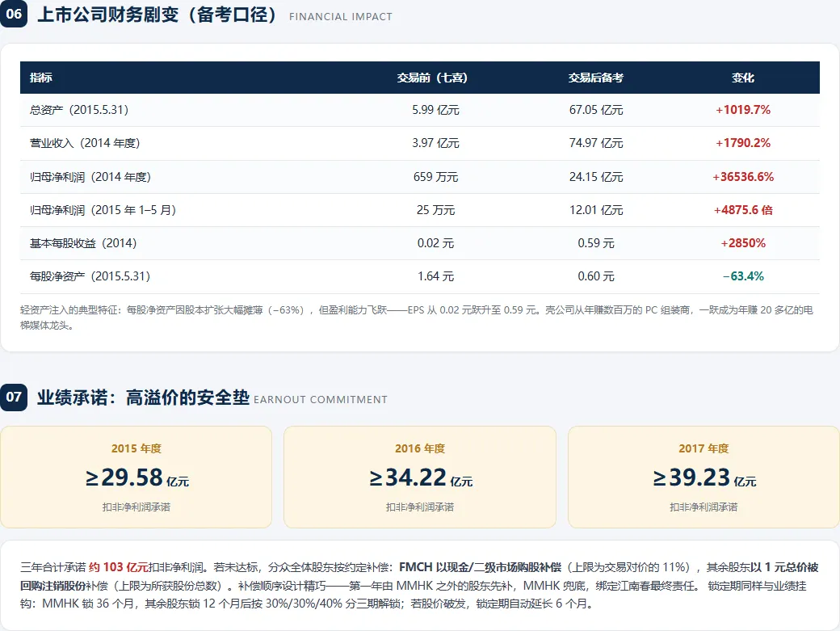The image size is (840, 631).
Task: Click the change value +1019.7%
Action: (x=743, y=110)
